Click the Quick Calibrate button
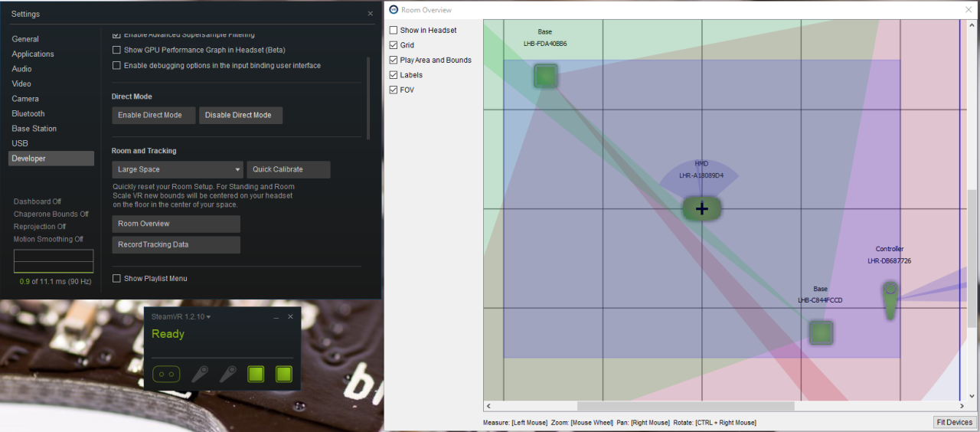980x432 pixels. 288,169
